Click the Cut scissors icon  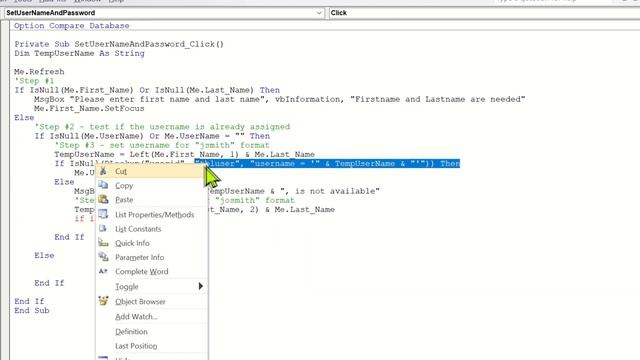tap(103, 171)
